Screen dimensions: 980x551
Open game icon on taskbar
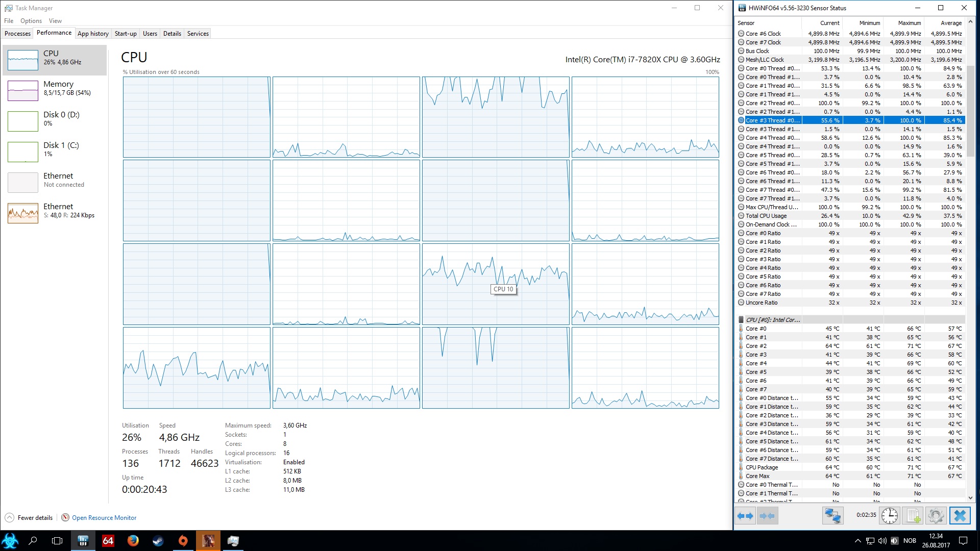pyautogui.click(x=208, y=541)
